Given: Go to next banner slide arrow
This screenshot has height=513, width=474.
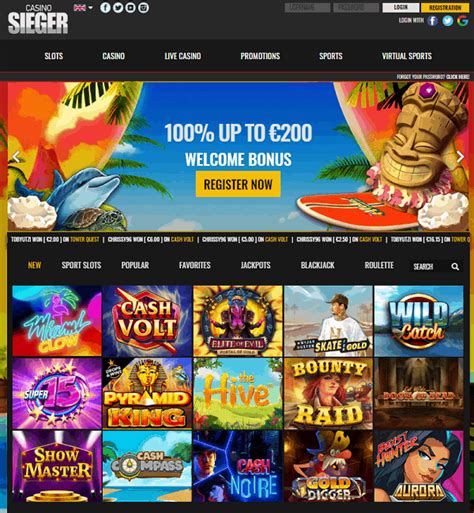Looking at the screenshot, I should [x=460, y=156].
